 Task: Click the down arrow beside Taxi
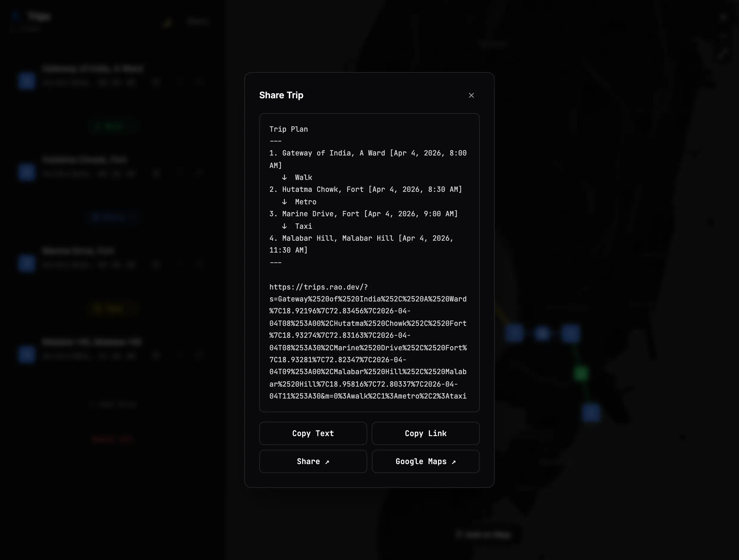coord(284,226)
